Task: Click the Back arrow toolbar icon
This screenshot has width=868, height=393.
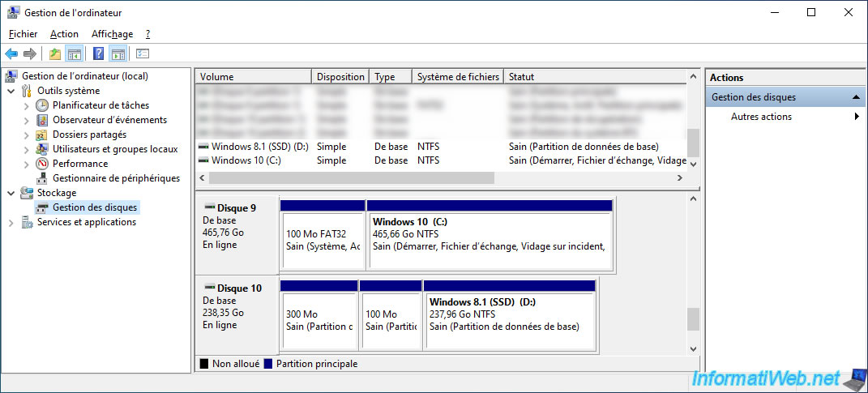Action: tap(11, 54)
